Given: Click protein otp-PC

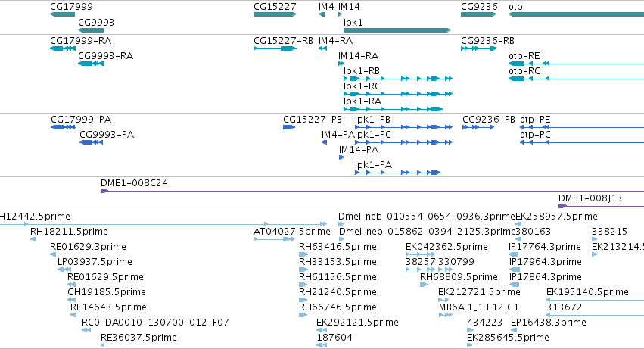Looking at the screenshot, I should 582,142.
